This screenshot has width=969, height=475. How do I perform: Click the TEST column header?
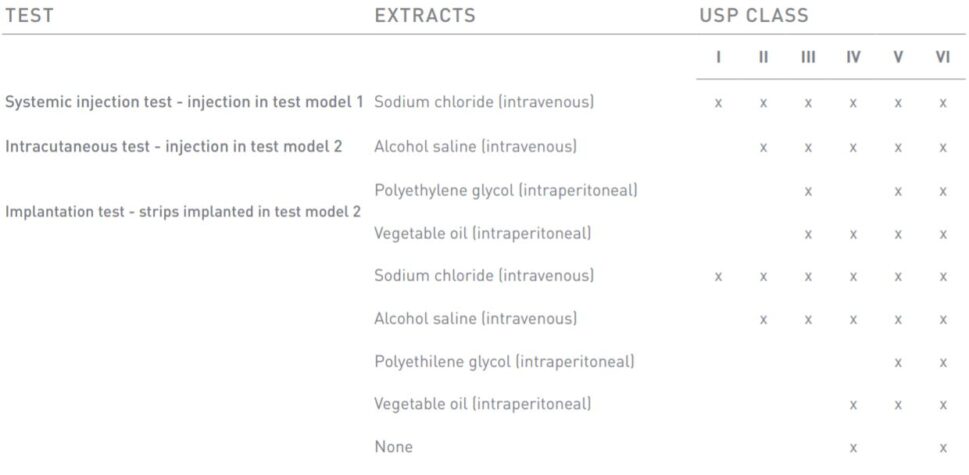(29, 16)
